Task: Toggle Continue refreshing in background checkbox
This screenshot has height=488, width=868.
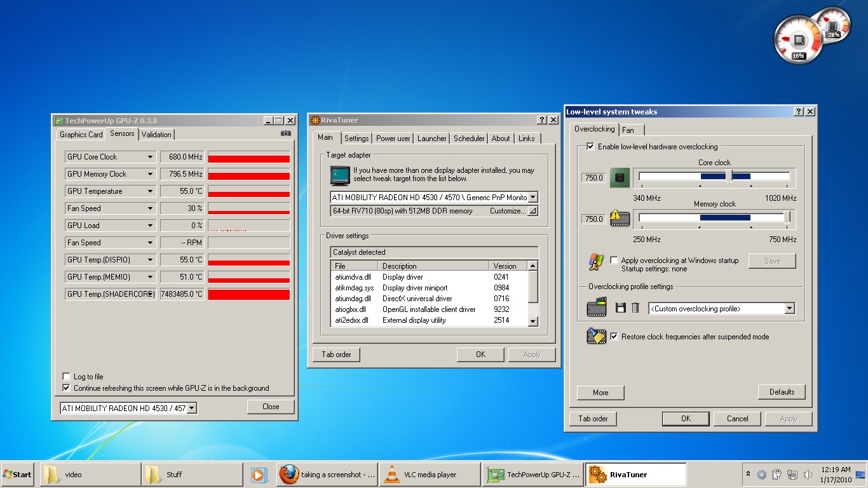Action: click(66, 388)
